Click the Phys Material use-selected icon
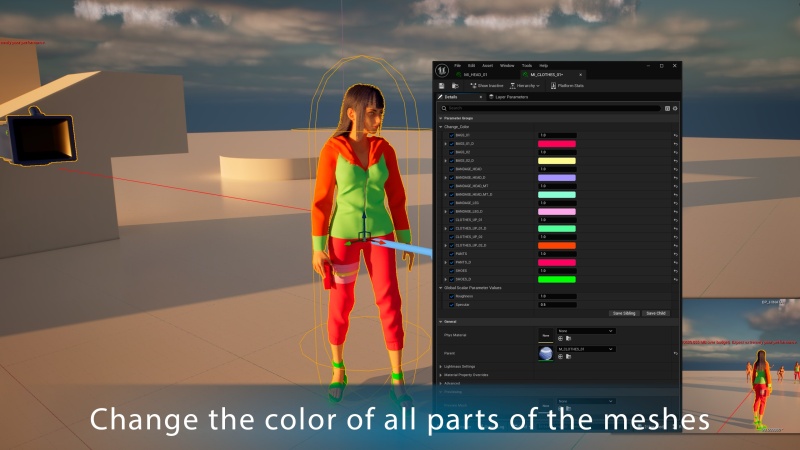 click(x=560, y=339)
